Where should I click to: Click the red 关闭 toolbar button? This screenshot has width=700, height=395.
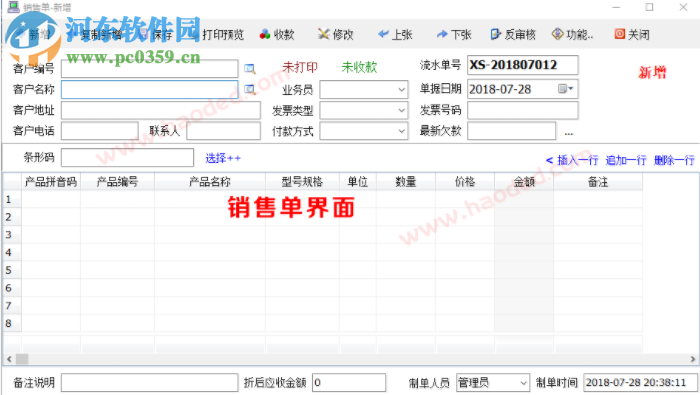pos(632,34)
